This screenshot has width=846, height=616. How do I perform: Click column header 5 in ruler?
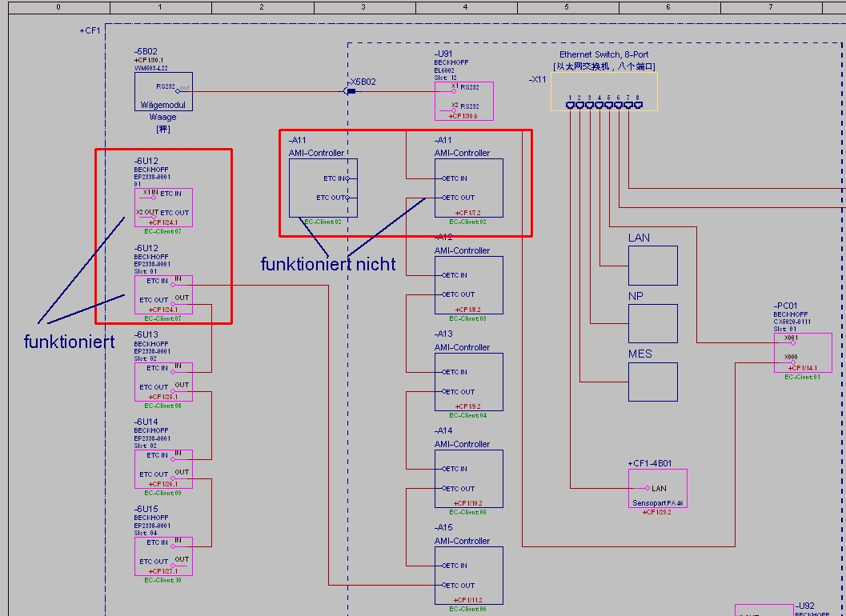(x=567, y=7)
